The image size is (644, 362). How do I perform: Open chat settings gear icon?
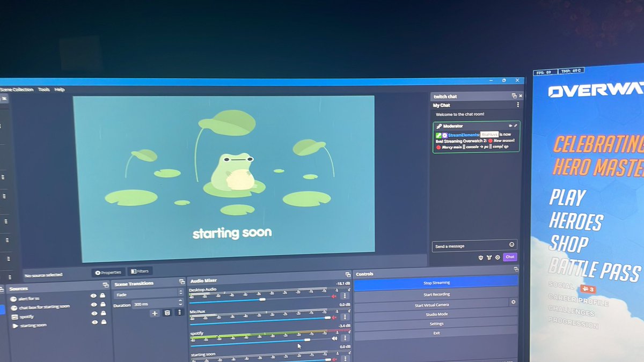coord(498,257)
